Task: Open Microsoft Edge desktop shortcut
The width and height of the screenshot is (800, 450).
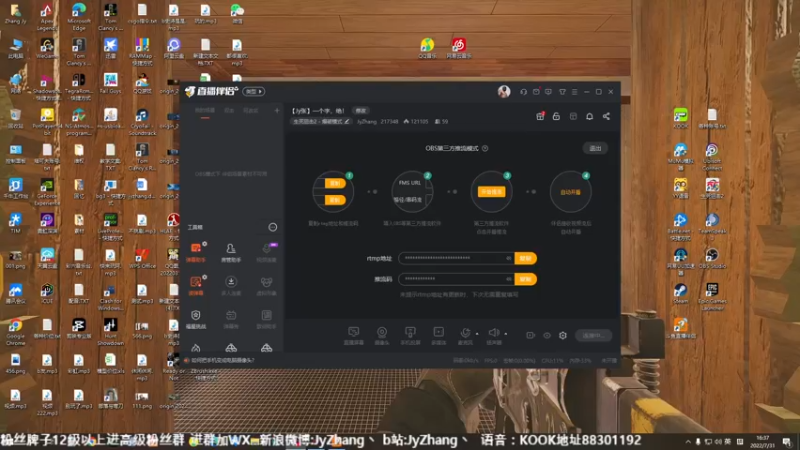Action: point(79,16)
